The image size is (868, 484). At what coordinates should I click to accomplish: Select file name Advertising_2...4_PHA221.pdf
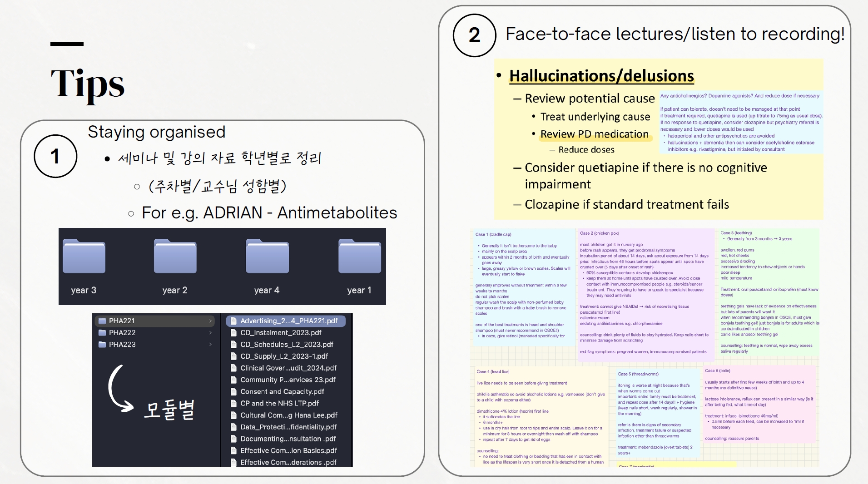289,321
